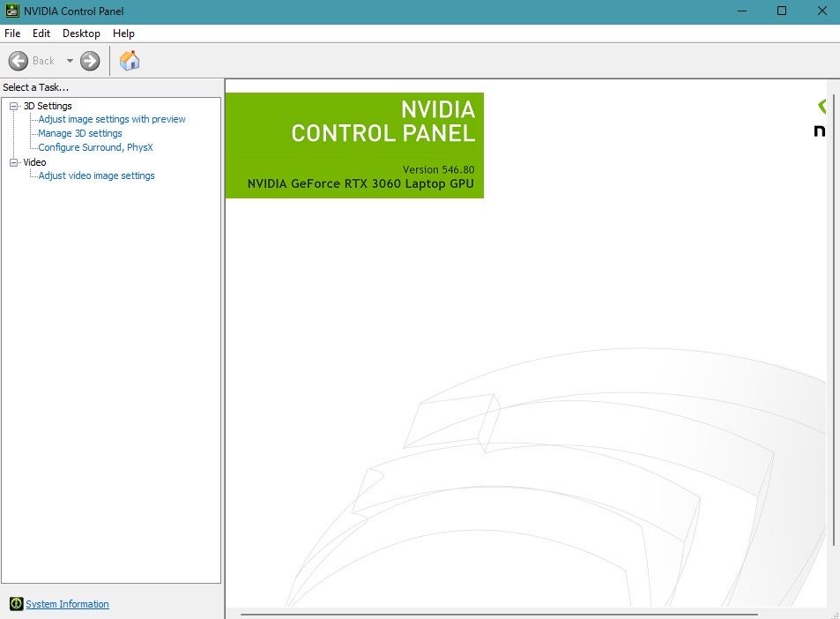Click the Back arrow icon

click(19, 61)
